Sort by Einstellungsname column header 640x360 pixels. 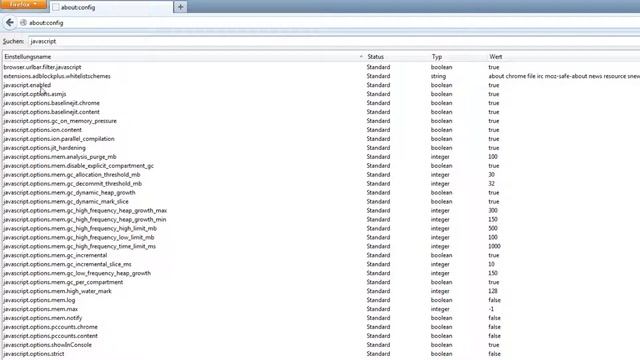click(183, 57)
